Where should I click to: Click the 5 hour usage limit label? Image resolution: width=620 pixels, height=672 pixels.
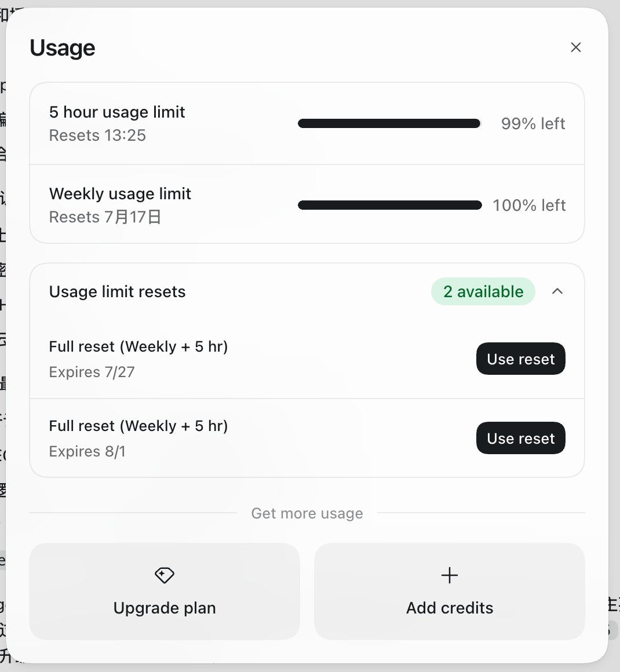click(x=117, y=112)
